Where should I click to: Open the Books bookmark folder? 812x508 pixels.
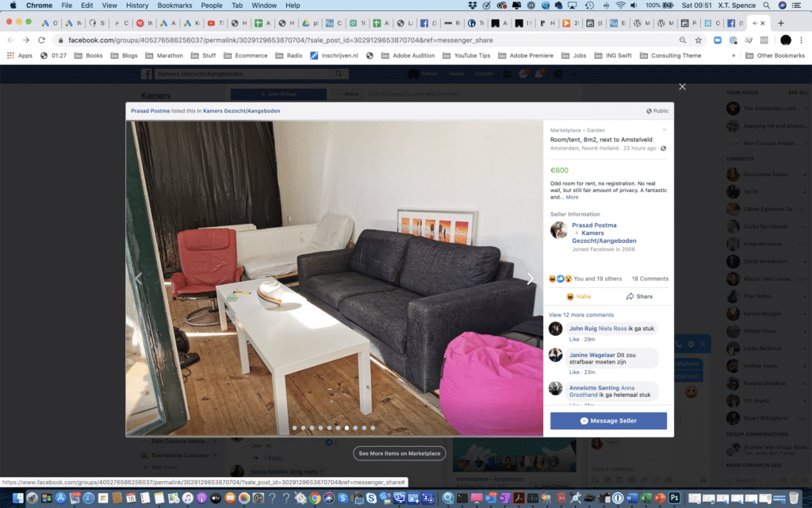click(x=89, y=56)
